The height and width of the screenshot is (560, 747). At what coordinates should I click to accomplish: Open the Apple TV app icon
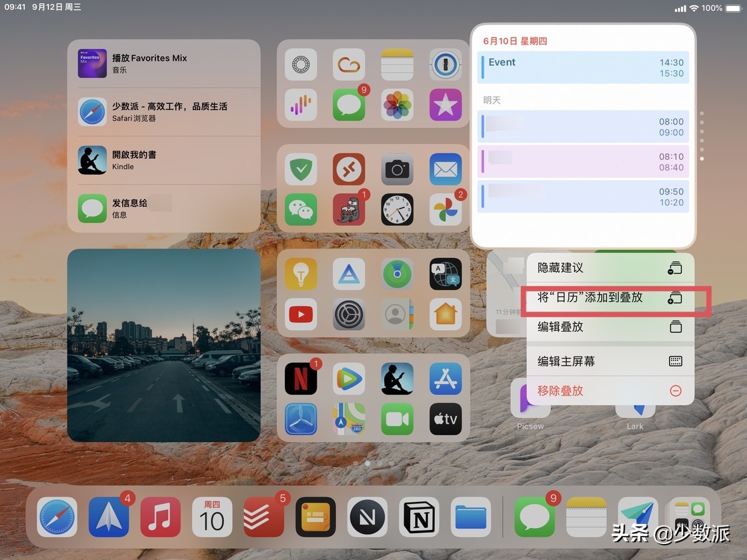point(446,419)
